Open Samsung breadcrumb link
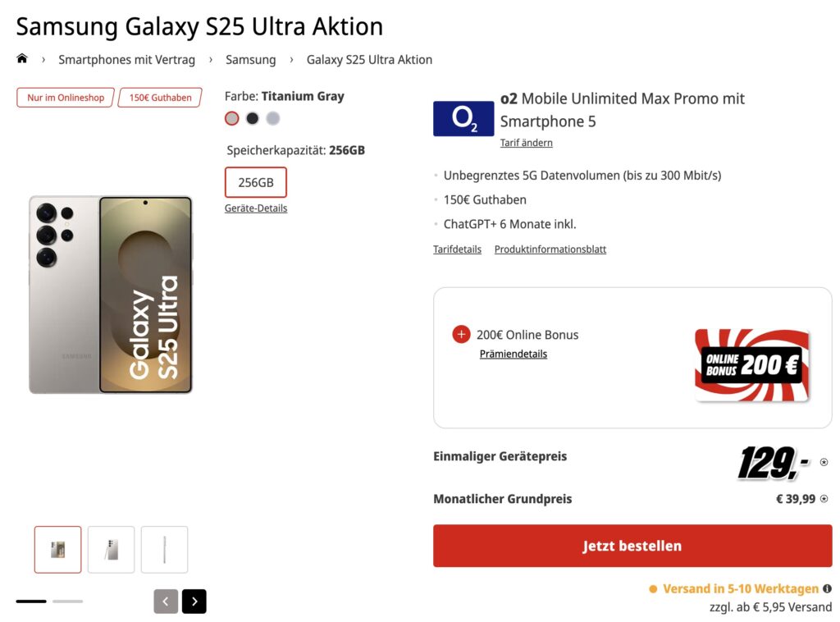This screenshot has width=840, height=622. point(251,60)
